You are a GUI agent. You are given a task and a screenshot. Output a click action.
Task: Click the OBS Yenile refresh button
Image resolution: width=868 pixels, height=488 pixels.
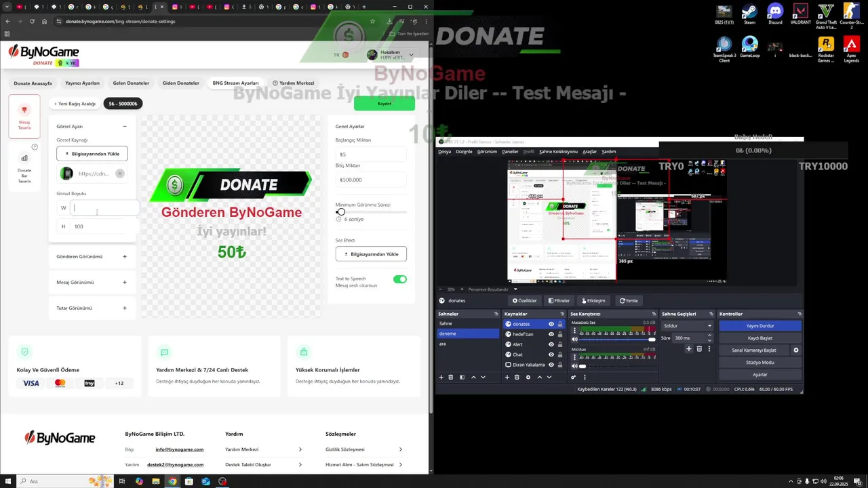(x=629, y=300)
